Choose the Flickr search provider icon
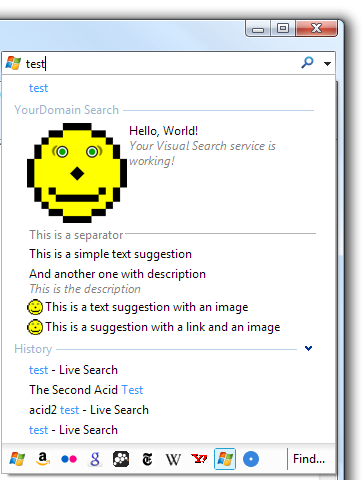 pos(69,459)
